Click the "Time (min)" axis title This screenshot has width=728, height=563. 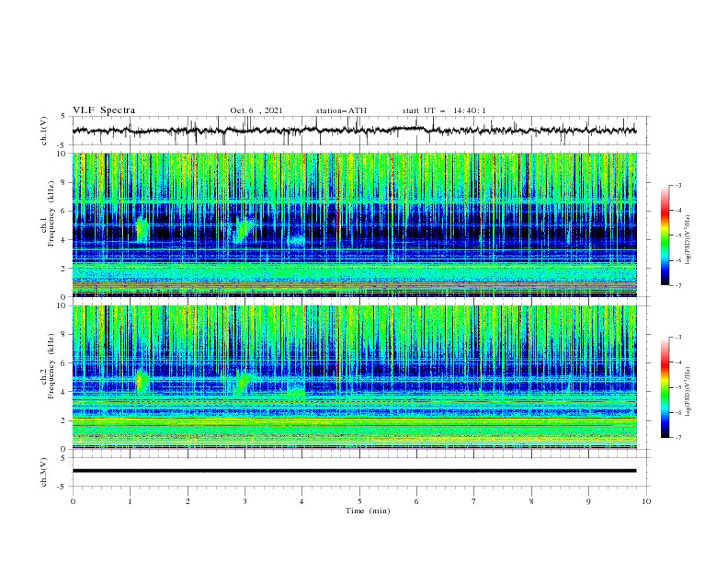[368, 511]
